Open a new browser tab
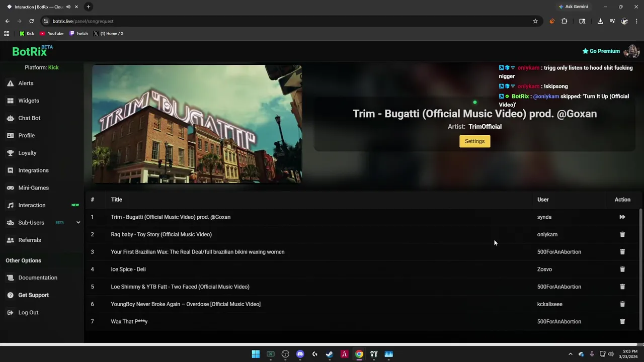The height and width of the screenshot is (362, 644). point(88,7)
